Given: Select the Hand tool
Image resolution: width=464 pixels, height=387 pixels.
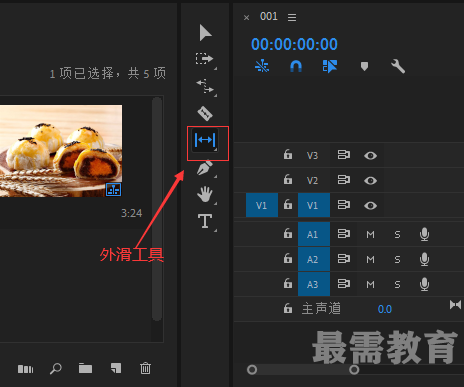Looking at the screenshot, I should [x=205, y=194].
